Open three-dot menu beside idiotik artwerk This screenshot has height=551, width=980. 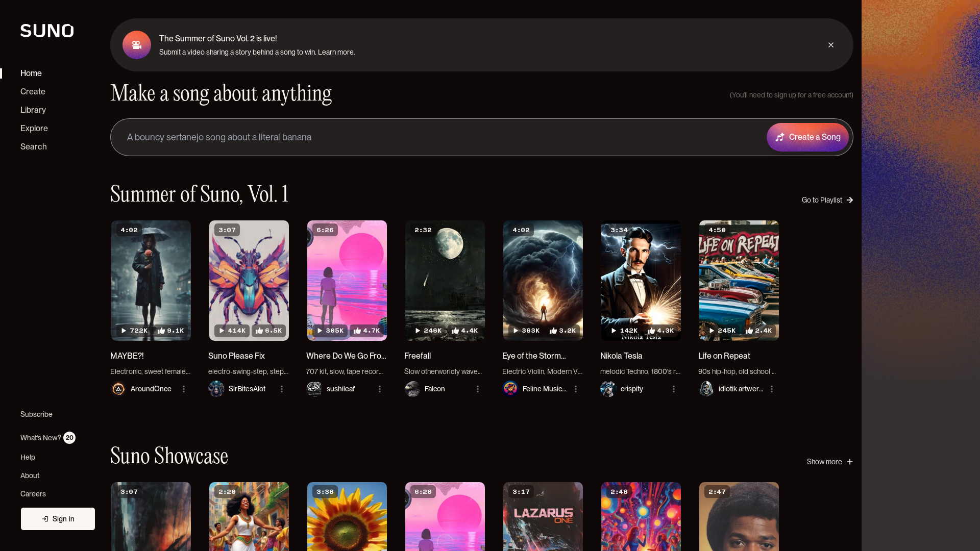[772, 389]
